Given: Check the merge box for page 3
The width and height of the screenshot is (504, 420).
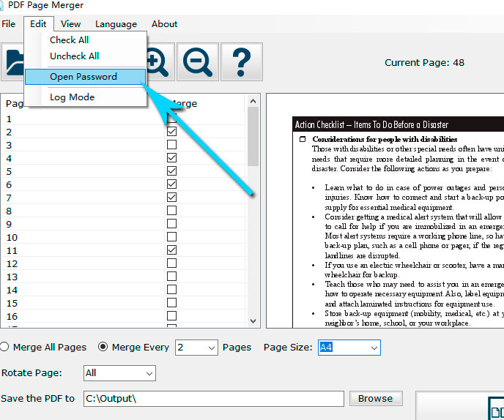Looking at the screenshot, I should tap(171, 145).
